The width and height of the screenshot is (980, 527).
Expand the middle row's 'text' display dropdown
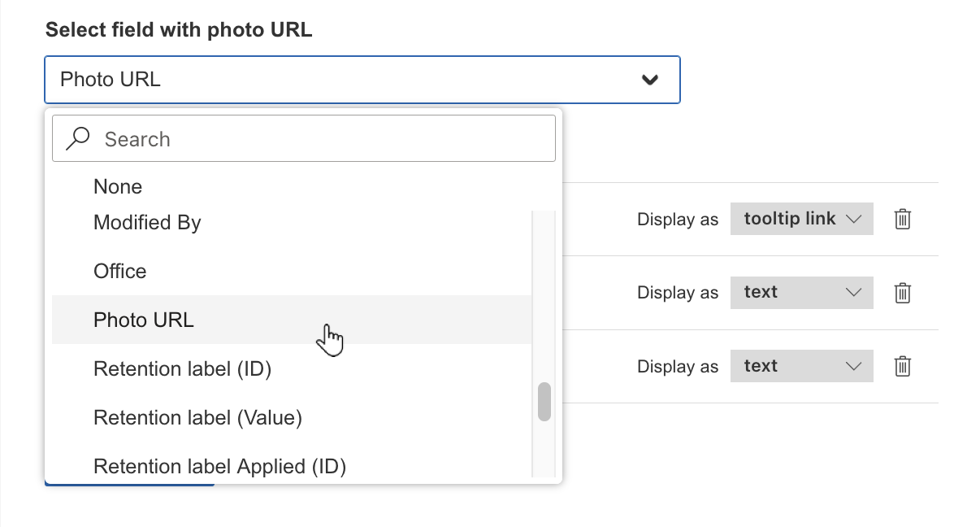point(801,293)
